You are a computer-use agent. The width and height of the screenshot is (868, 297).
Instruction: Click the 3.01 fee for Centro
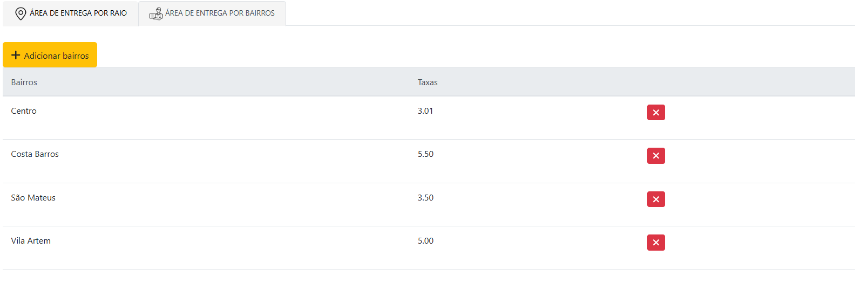point(425,111)
